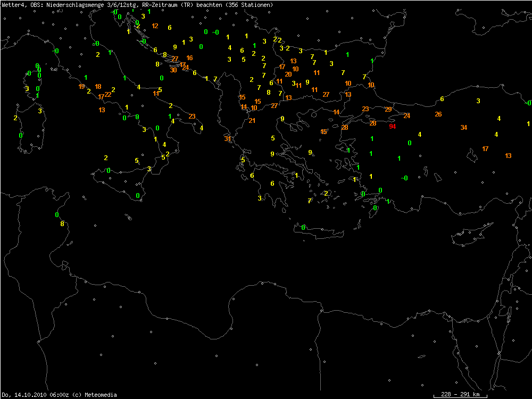
Task: Click the orange 26 station value
Action: click(438, 114)
